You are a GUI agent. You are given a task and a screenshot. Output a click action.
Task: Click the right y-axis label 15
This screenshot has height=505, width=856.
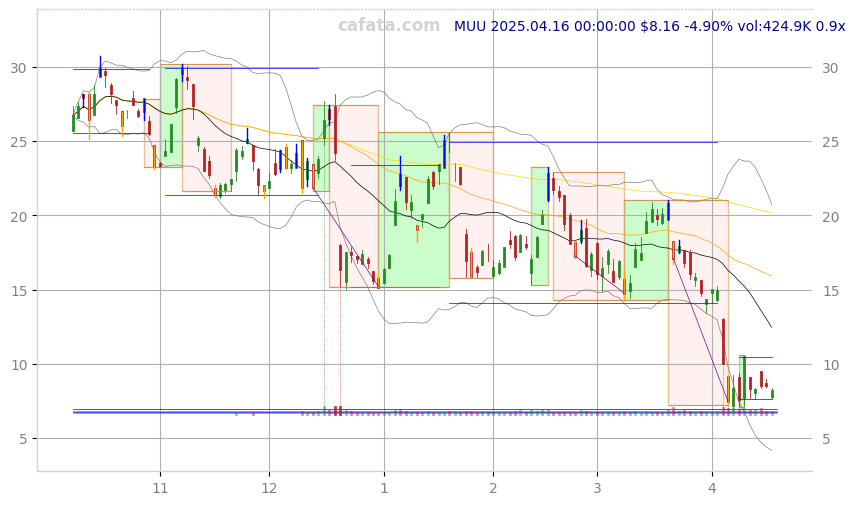coord(830,290)
